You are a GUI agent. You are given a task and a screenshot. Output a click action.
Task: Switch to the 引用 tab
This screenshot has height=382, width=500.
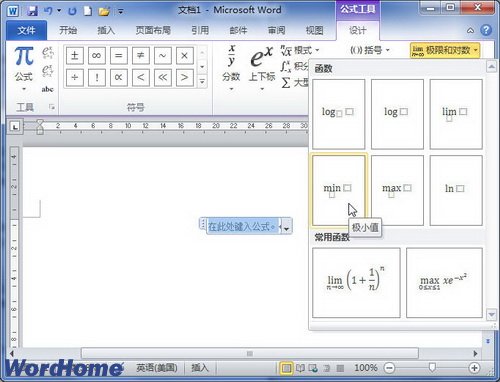[200, 30]
